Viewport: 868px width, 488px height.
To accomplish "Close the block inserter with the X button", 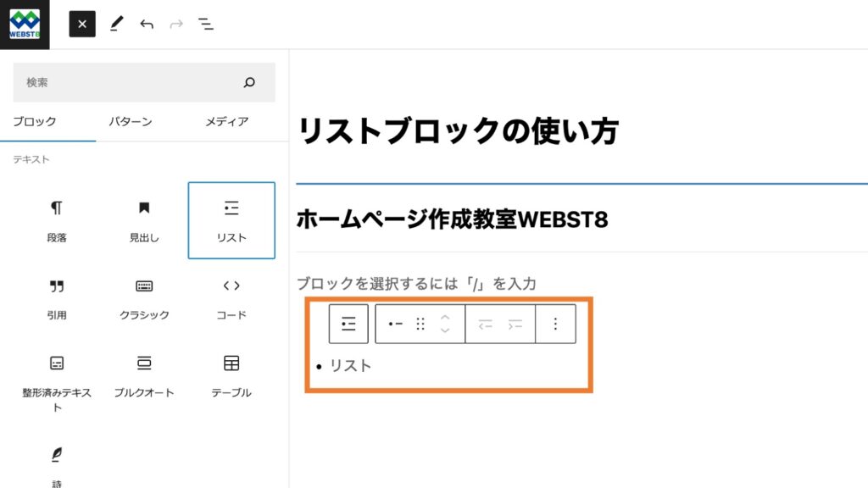I will click(81, 24).
